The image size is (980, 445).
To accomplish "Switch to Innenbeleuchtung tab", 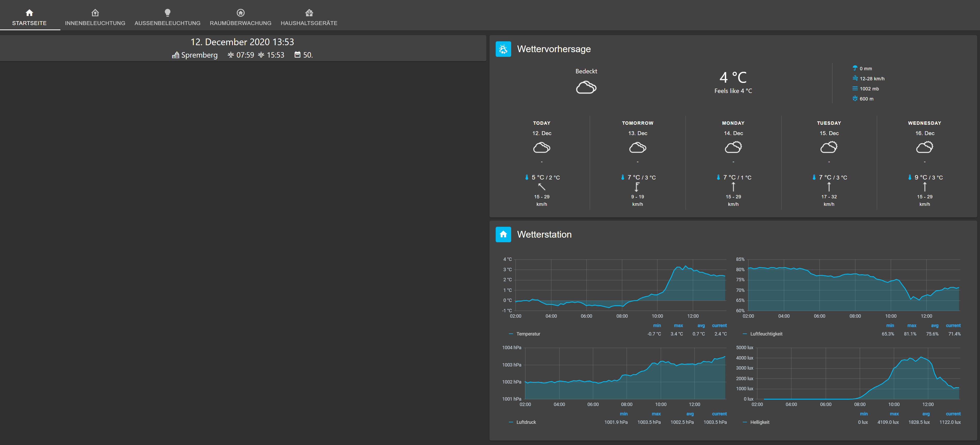I will click(x=95, y=18).
